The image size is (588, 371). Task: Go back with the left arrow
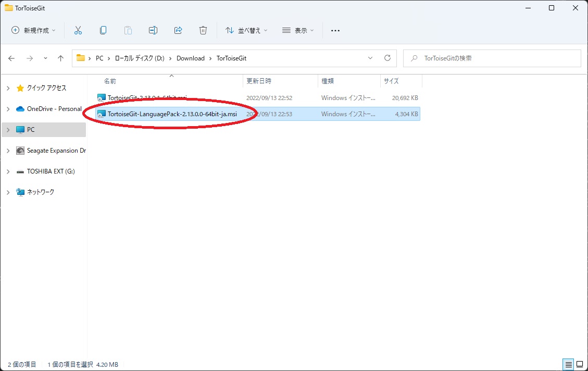point(11,58)
